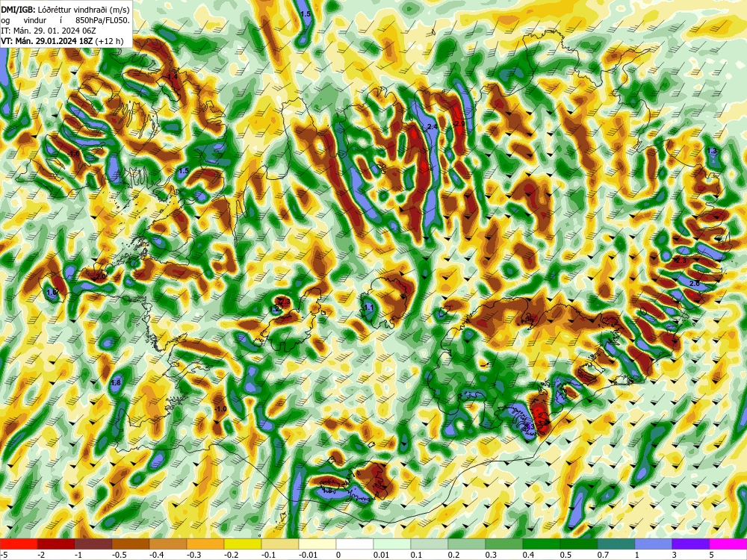Click the teal legend swatch for 0.7
This screenshot has height=560, width=747.
coord(616,544)
